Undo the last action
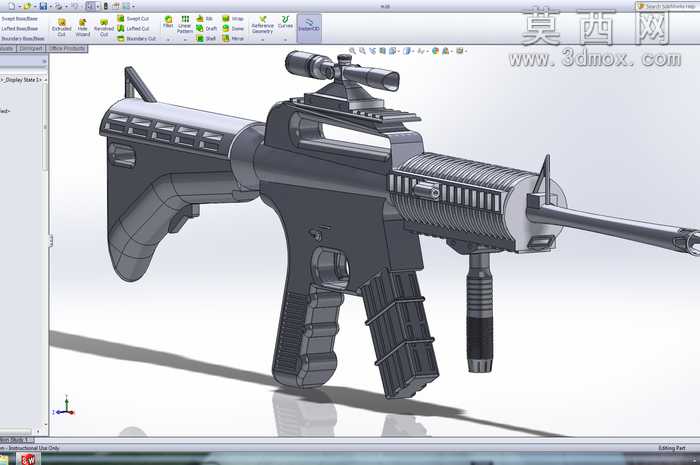Image resolution: width=700 pixels, height=465 pixels. coord(75,6)
